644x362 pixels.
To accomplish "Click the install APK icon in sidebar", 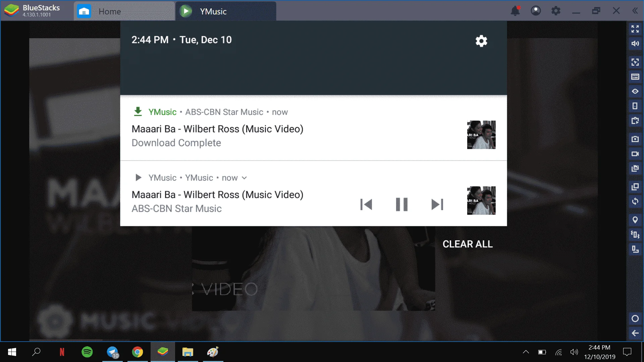I will 635,121.
